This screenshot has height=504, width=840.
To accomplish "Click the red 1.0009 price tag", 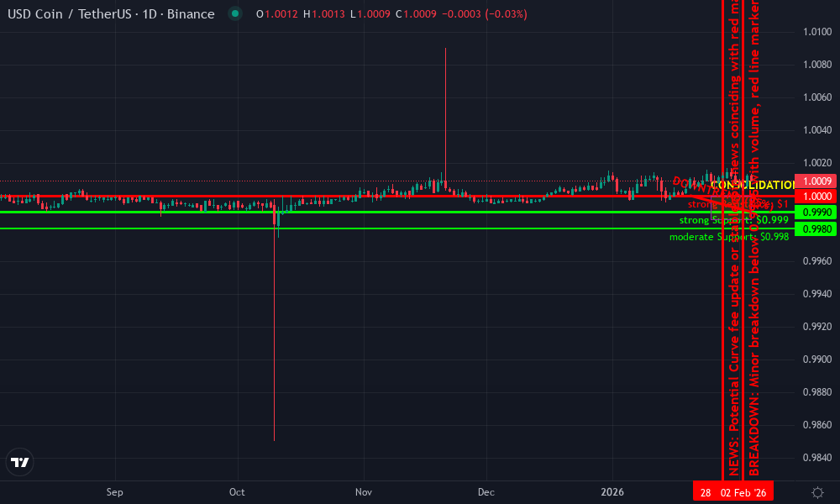I will (816, 181).
